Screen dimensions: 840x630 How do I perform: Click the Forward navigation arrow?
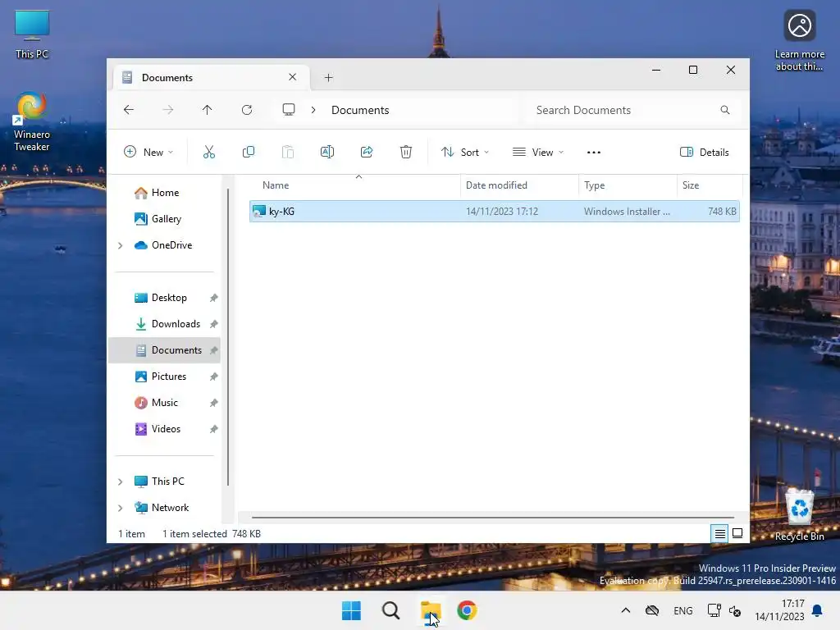point(167,110)
